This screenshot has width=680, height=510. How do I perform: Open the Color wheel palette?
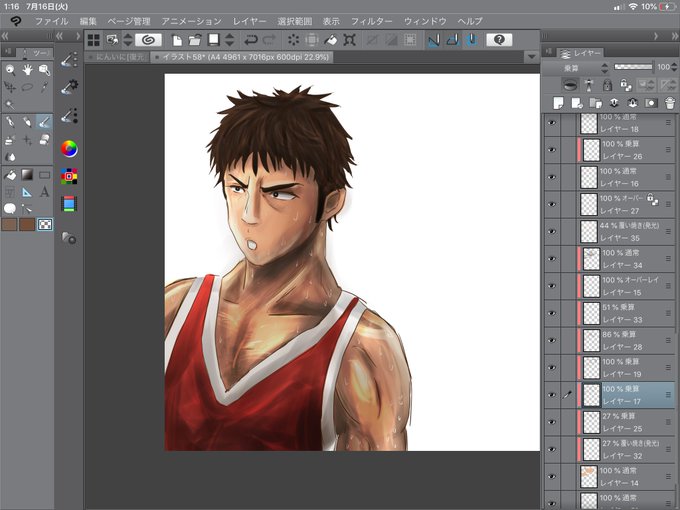coord(69,149)
